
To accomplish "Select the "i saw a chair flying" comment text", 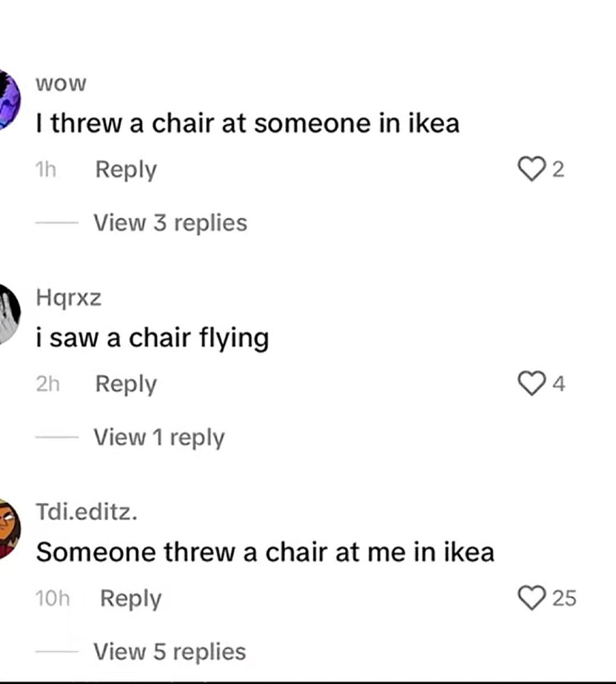I will (x=152, y=338).
